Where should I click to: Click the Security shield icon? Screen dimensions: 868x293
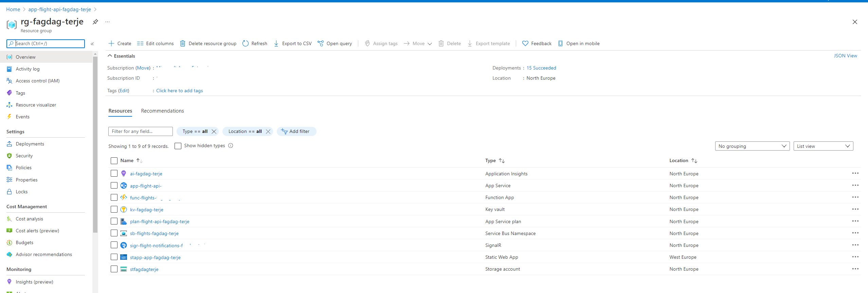coord(10,156)
